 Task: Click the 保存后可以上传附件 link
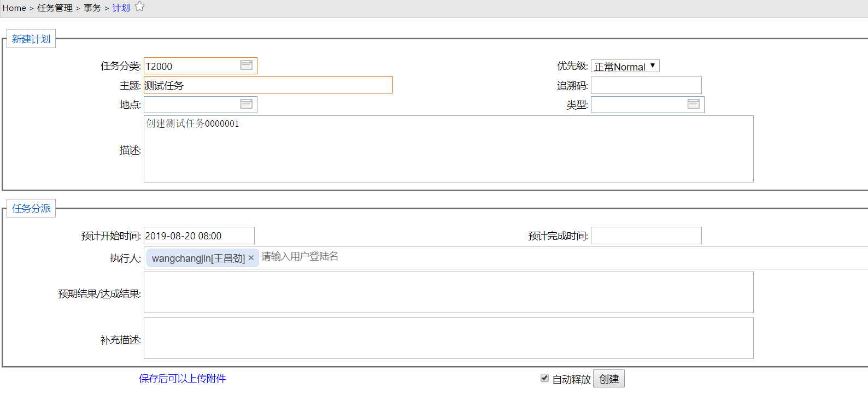[x=183, y=379]
